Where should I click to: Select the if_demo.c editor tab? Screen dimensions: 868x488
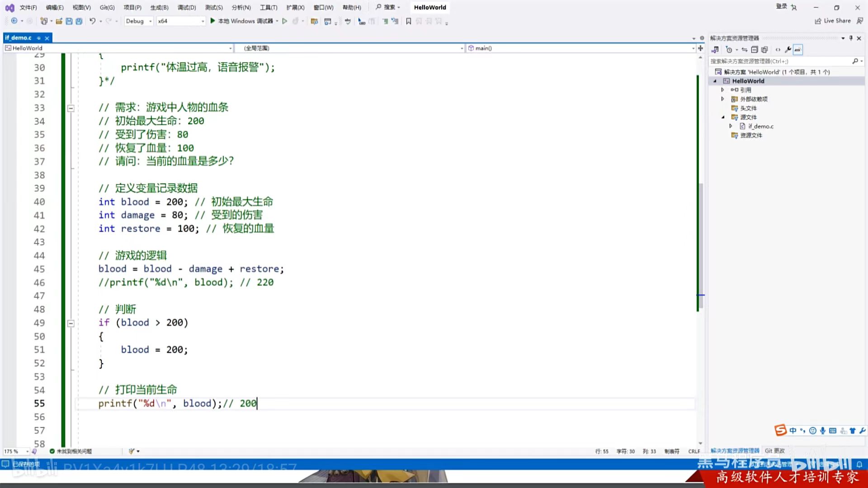19,38
